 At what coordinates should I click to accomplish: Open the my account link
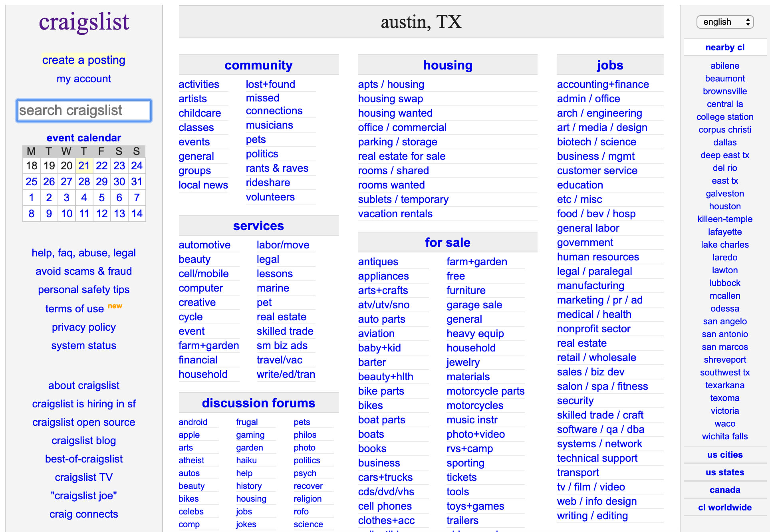(x=83, y=79)
